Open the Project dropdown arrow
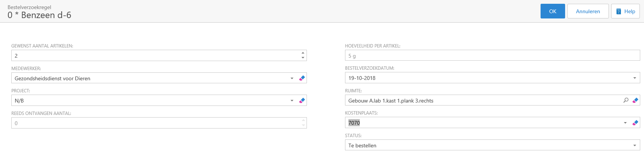The height and width of the screenshot is (153, 644). [292, 101]
